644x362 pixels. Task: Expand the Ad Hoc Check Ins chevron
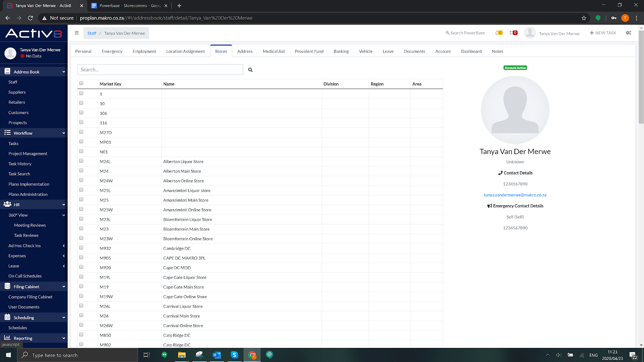tap(64, 246)
